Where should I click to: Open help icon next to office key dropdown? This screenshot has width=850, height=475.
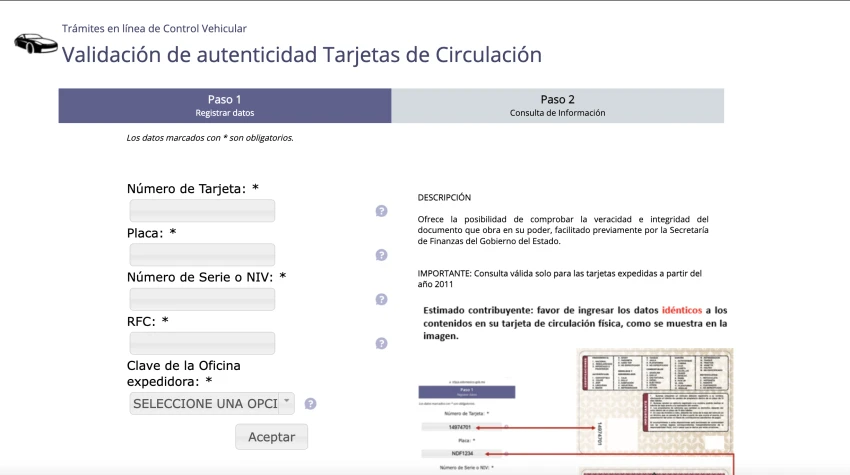[310, 404]
